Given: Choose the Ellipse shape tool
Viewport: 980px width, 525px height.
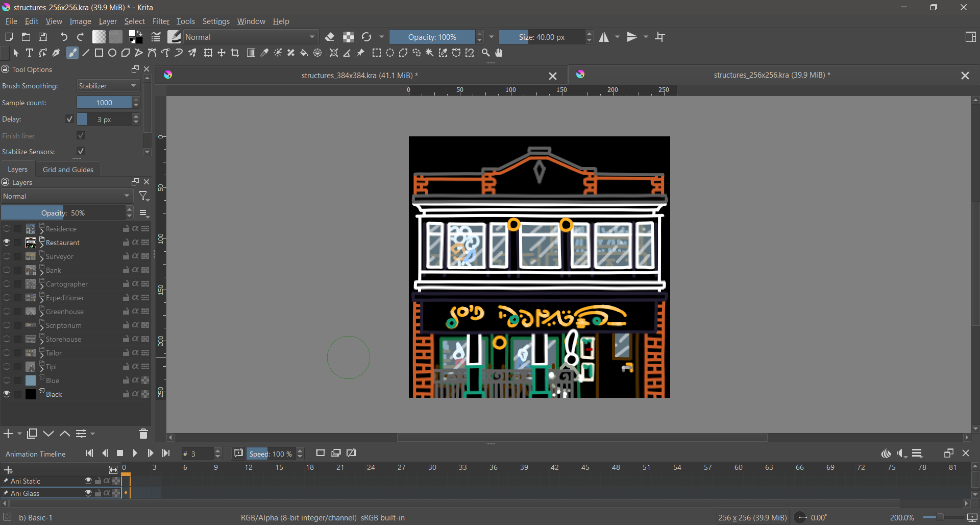Looking at the screenshot, I should 112,53.
